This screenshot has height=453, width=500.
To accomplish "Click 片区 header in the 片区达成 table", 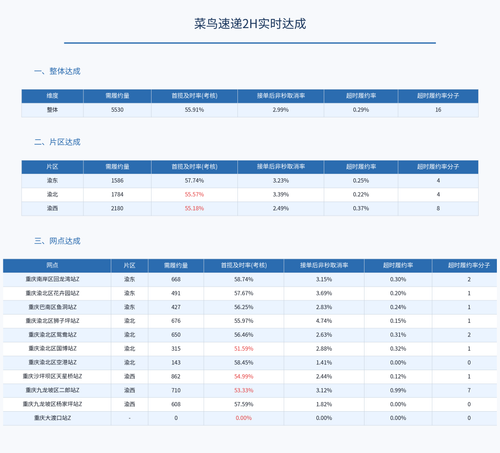I will tap(52, 167).
